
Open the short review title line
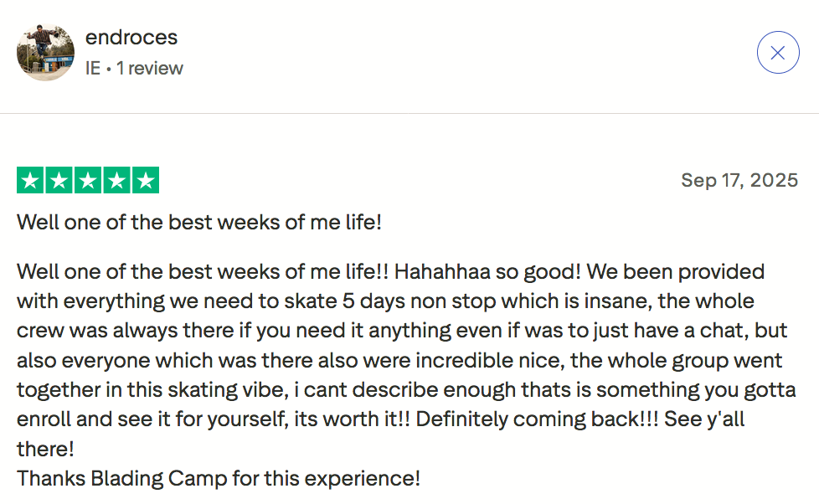point(199,223)
